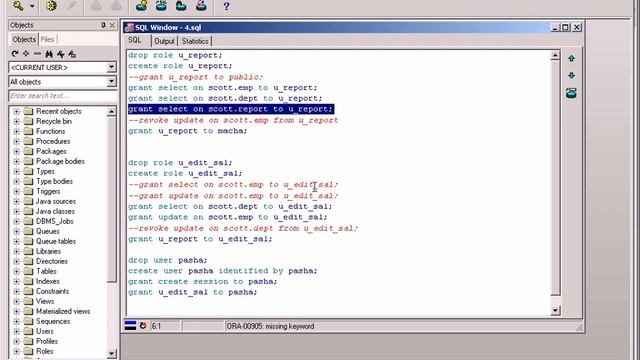This screenshot has width=640, height=360.
Task: Click the bars icon in SQL status bar
Action: (x=130, y=325)
